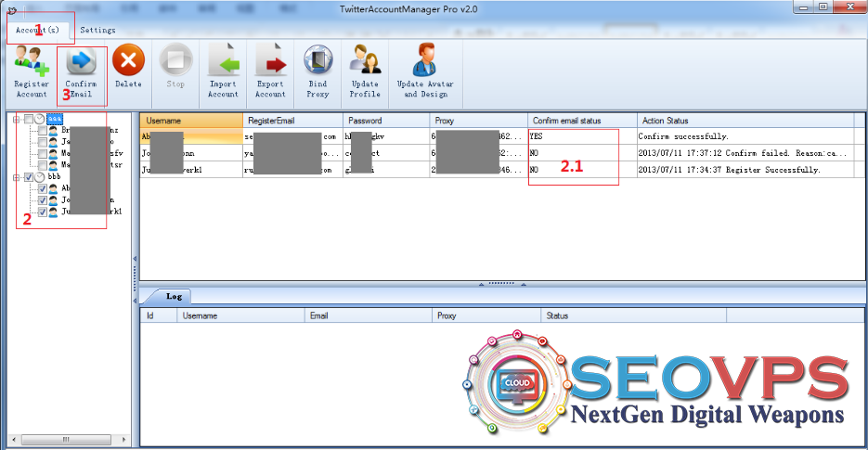The height and width of the screenshot is (450, 868).
Task: Click the 'Confirm successfully.' cell
Action: pos(745,136)
